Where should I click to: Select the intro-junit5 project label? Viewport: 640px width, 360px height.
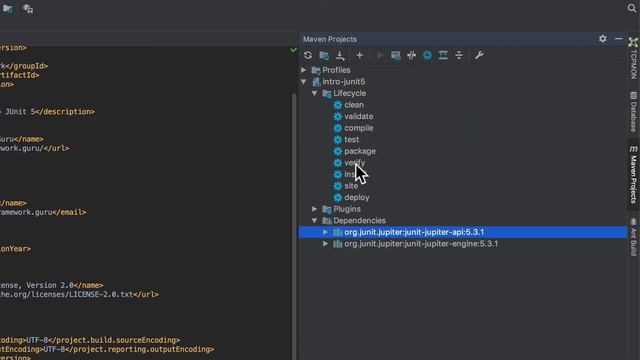[x=344, y=82]
